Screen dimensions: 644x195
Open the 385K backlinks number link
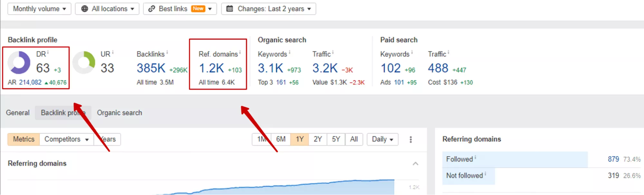point(151,68)
